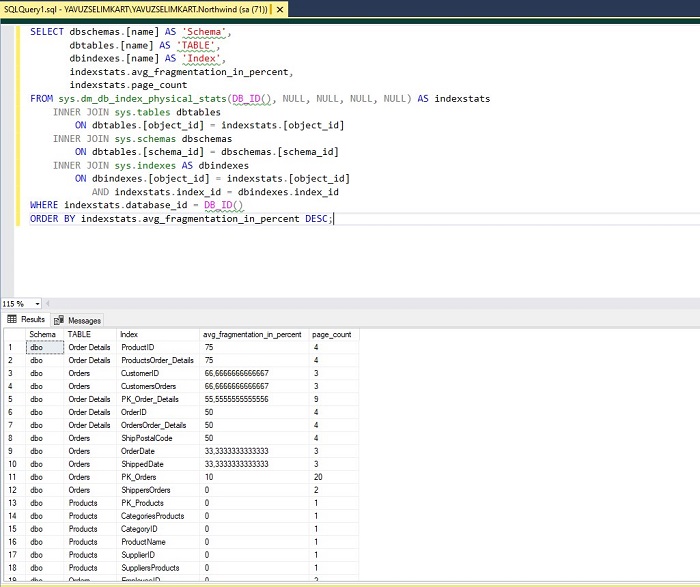Place cursor on the SELECT keyword

(47, 32)
